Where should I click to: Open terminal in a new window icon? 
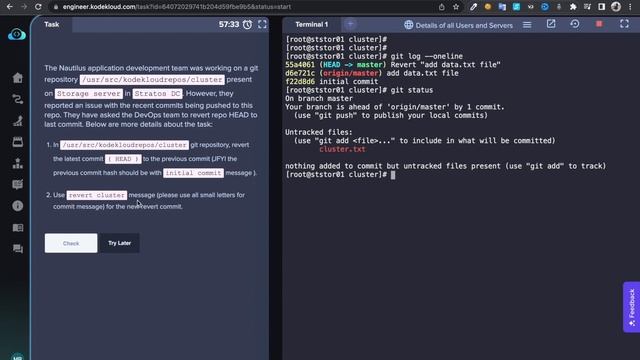[x=551, y=24]
